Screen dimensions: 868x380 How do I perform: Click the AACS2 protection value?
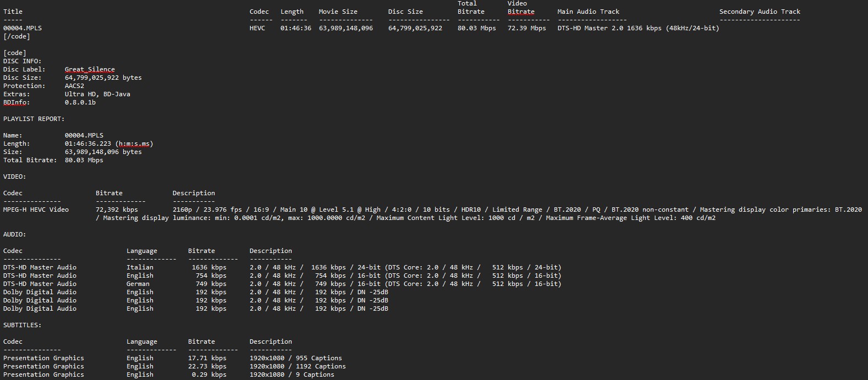click(74, 86)
